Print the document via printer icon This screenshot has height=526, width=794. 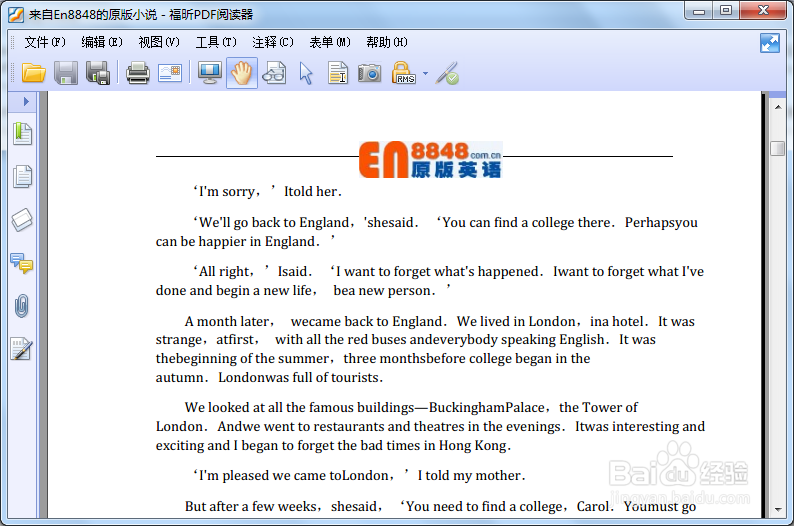pyautogui.click(x=138, y=73)
